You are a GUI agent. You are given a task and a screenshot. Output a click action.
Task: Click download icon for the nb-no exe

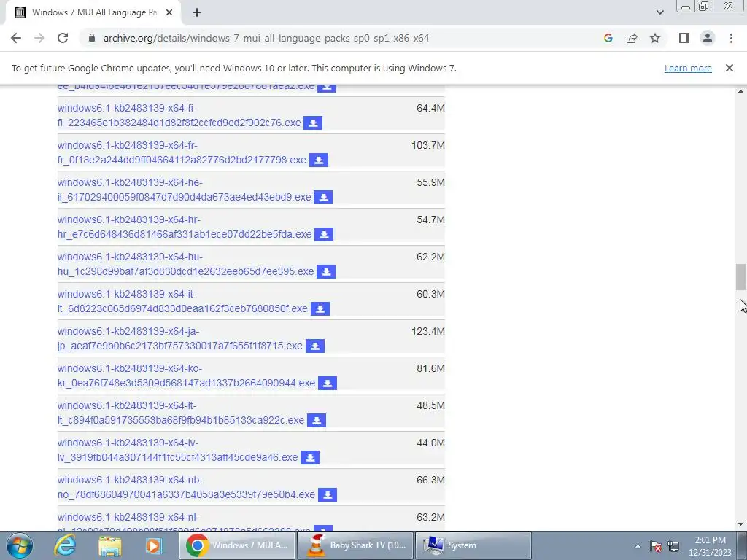(x=328, y=494)
